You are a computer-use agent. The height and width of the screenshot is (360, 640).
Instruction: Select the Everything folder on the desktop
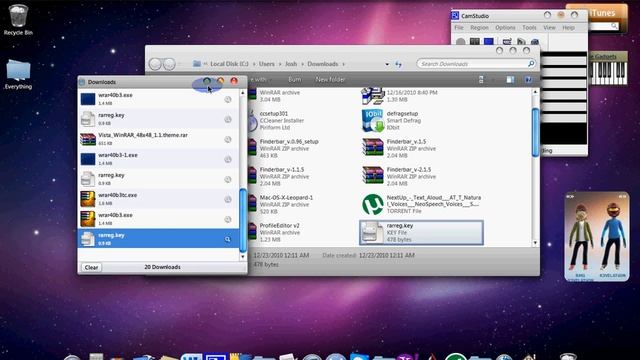(x=18, y=74)
